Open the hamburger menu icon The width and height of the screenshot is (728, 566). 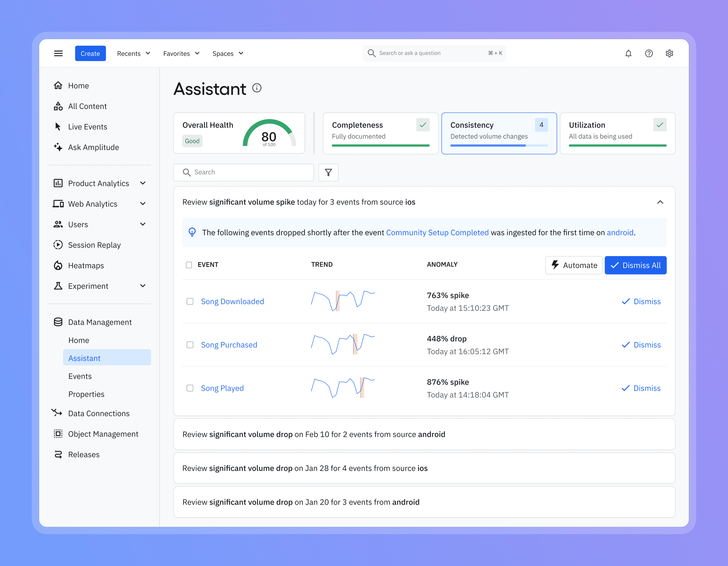pos(58,53)
